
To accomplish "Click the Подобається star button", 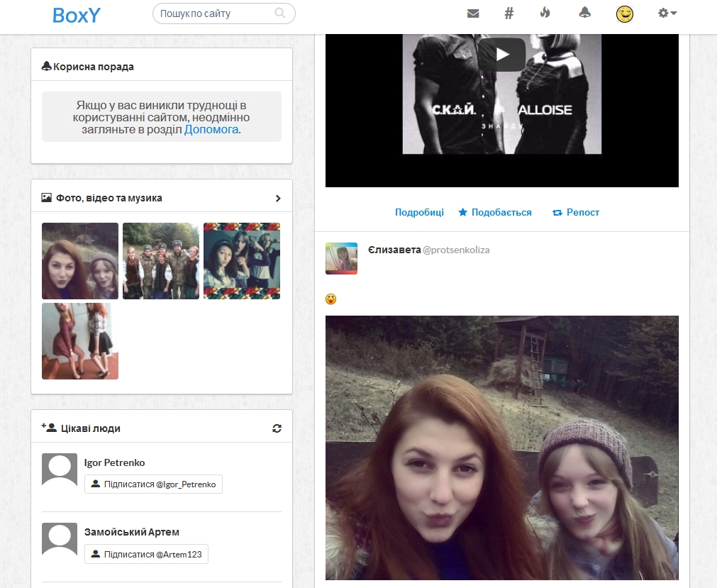I will (494, 212).
